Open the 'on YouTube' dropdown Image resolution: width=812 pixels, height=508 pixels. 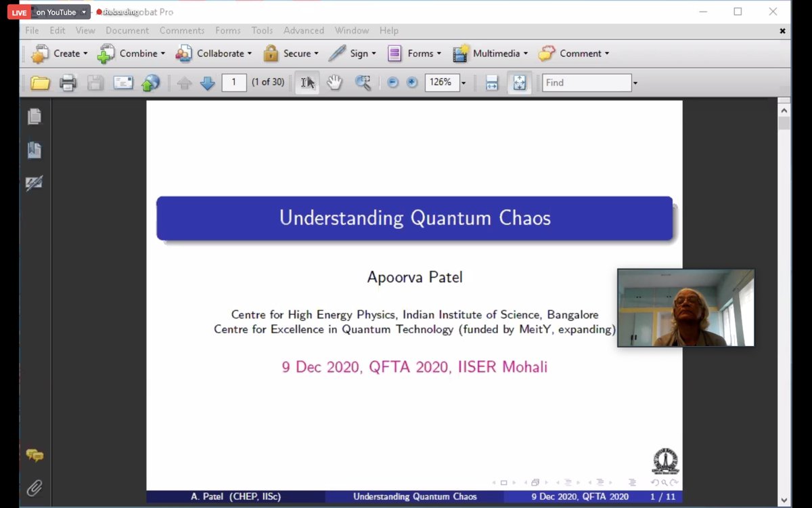tap(62, 12)
